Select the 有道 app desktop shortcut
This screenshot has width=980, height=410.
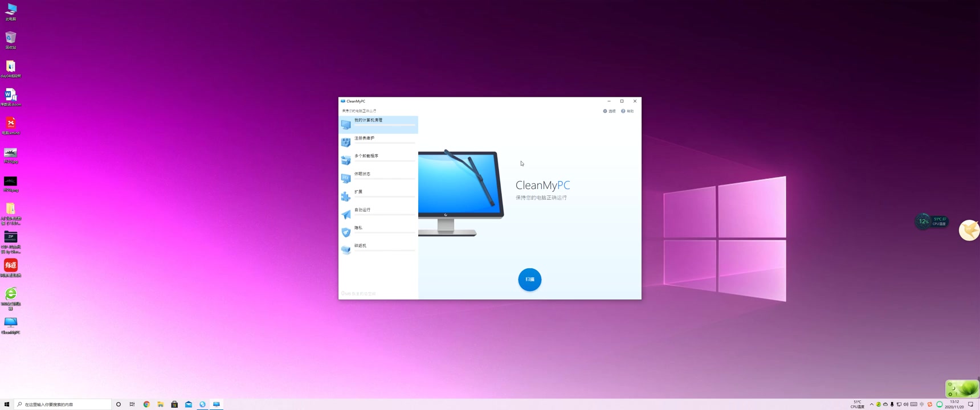tap(11, 268)
